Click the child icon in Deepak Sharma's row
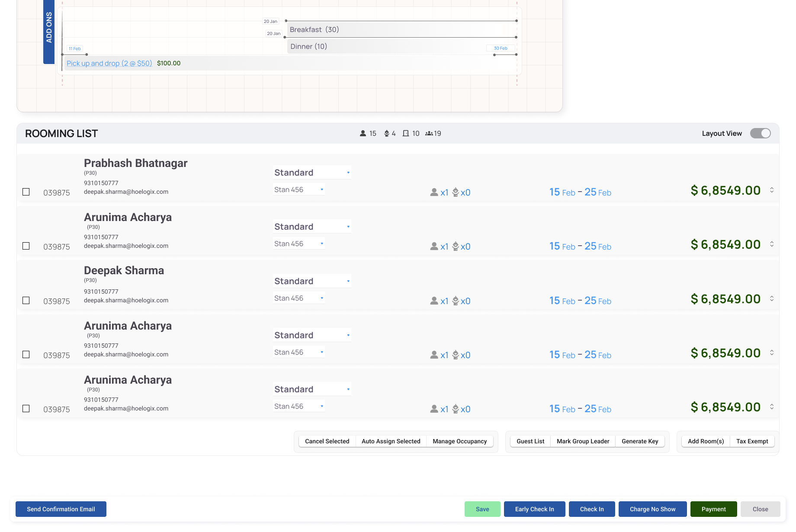796x532 pixels. pyautogui.click(x=456, y=301)
